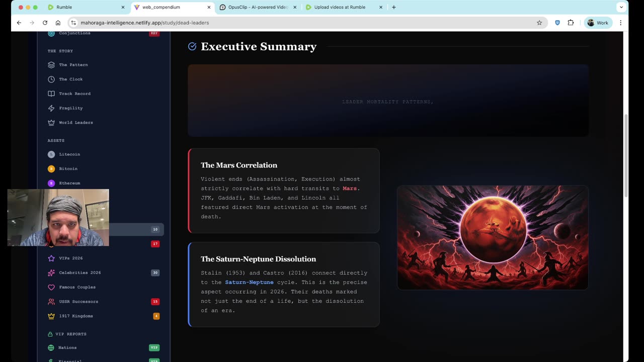This screenshot has height=362, width=644.
Task: Click the lightning bolt icon beside Fragility
Action: 51,108
